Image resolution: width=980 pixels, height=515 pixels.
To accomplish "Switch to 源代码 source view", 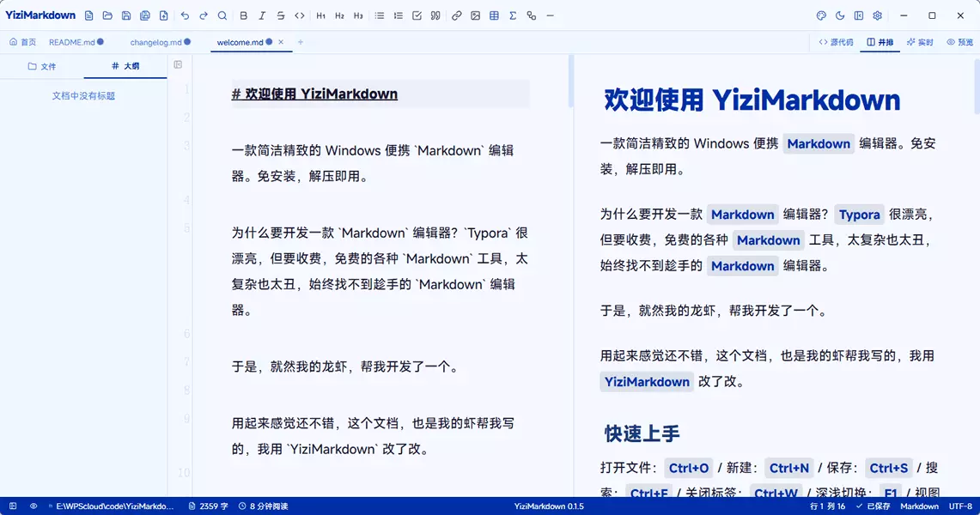I will tap(837, 42).
